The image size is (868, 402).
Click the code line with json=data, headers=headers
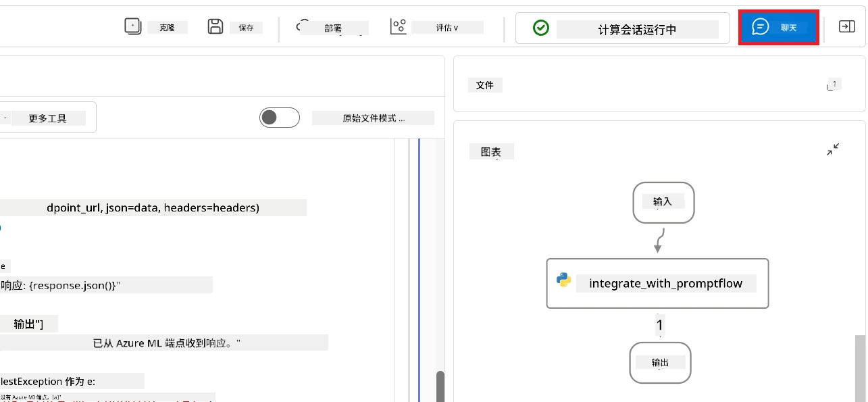(153, 208)
